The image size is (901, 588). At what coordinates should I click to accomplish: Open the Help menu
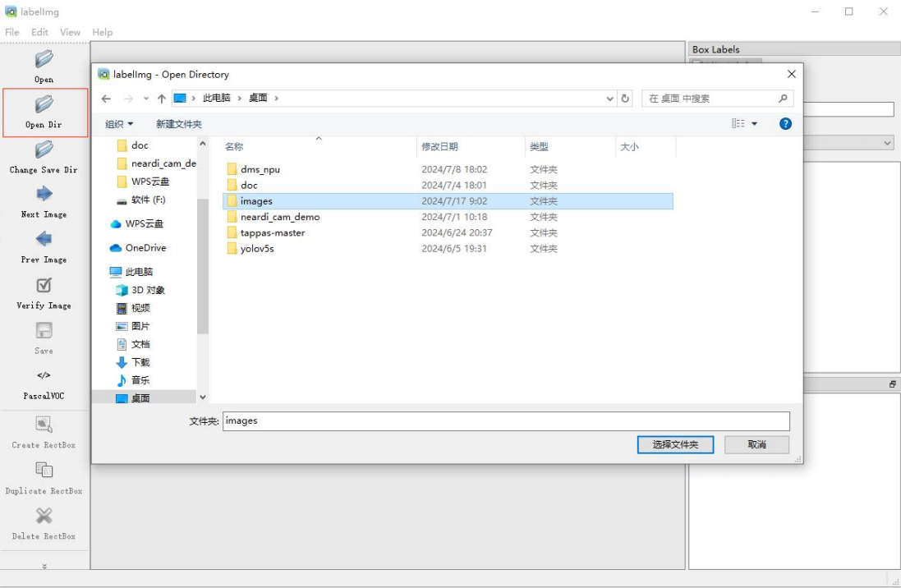[103, 32]
